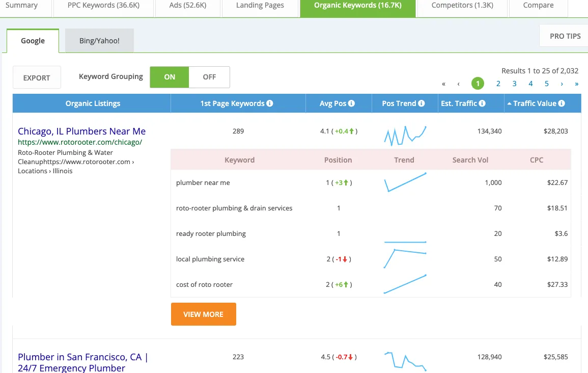Switch to the Bing/Yahoo! tab

tap(99, 41)
